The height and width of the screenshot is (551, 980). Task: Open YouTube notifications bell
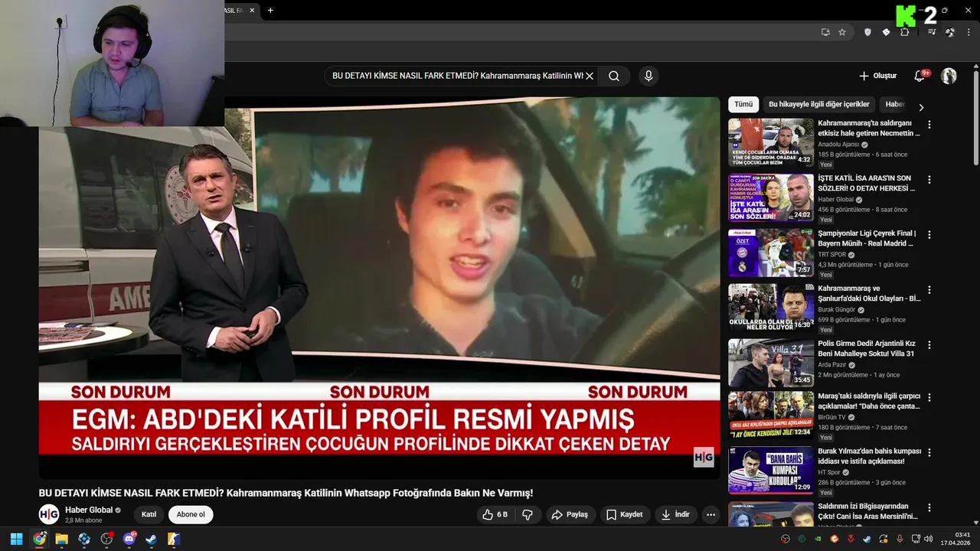point(920,76)
